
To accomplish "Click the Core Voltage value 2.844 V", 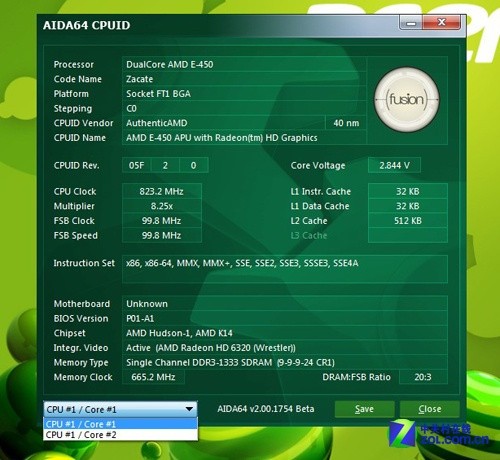I will pyautogui.click(x=394, y=165).
